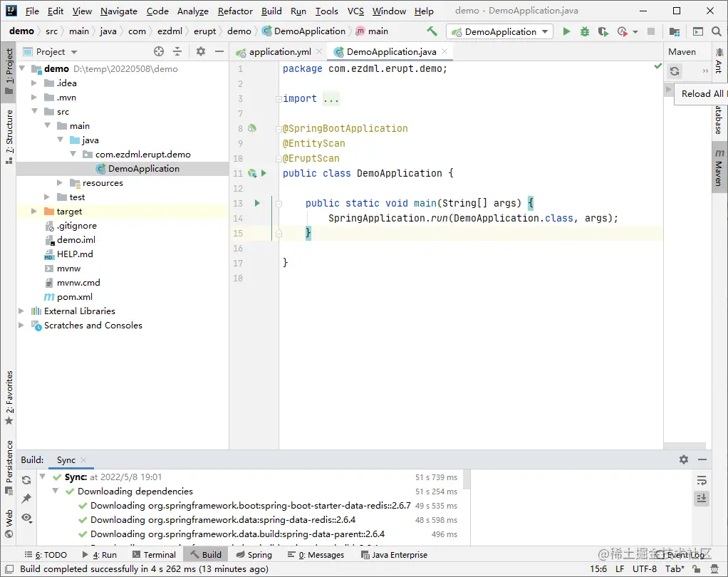Click Maven reload refresh icon
Viewport: 728px width, 577px height.
675,71
